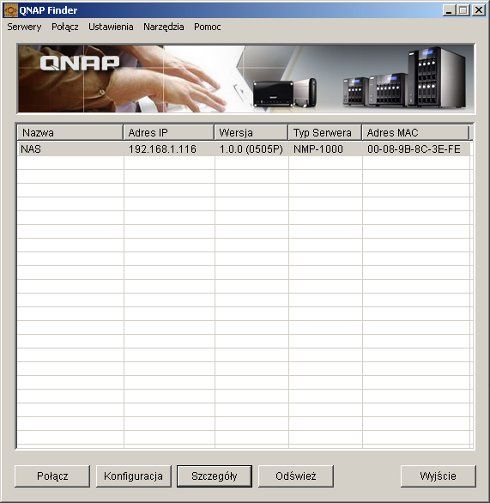Click the QNAP Finder title bar app icon
490x503 pixels.
pyautogui.click(x=10, y=10)
